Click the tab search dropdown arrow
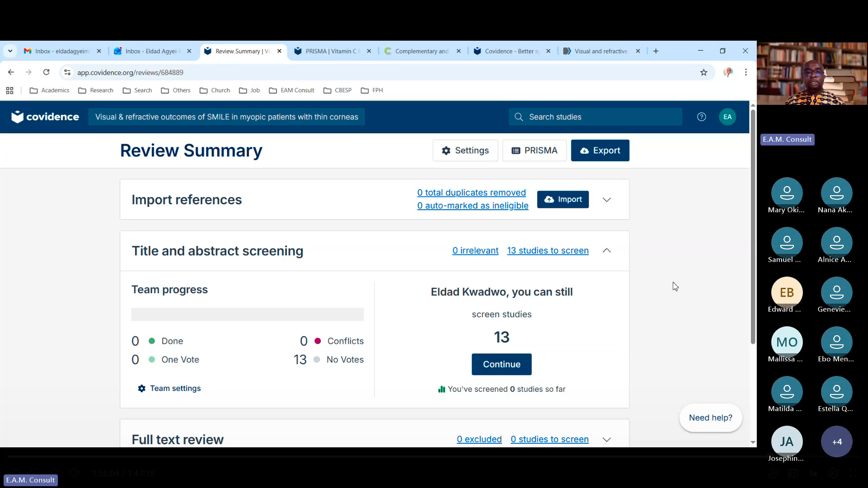The width and height of the screenshot is (868, 488). [x=10, y=51]
